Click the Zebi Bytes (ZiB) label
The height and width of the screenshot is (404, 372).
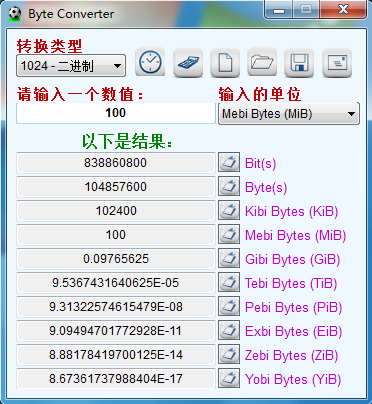292,355
